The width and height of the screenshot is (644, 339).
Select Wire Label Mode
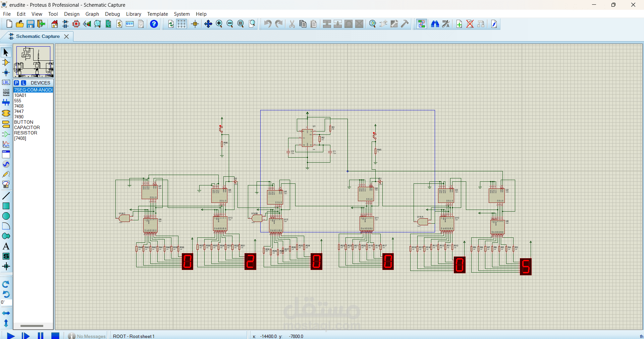click(6, 82)
